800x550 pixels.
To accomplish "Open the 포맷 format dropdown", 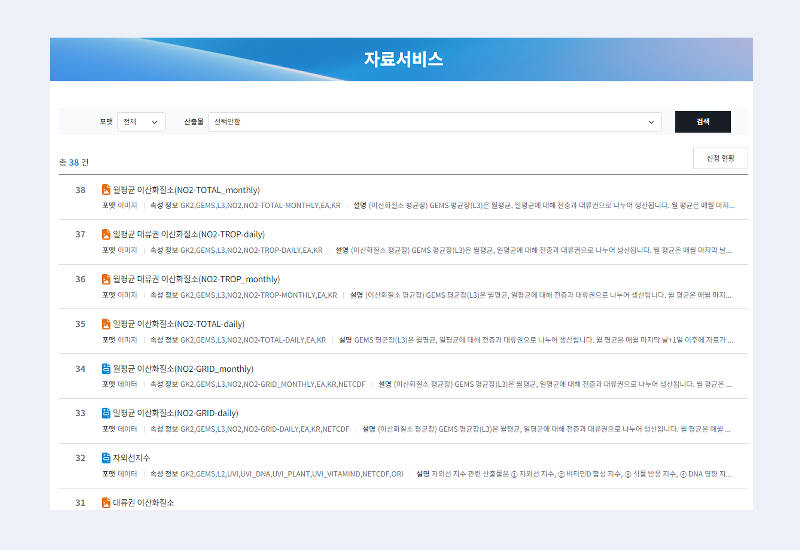I will [141, 122].
